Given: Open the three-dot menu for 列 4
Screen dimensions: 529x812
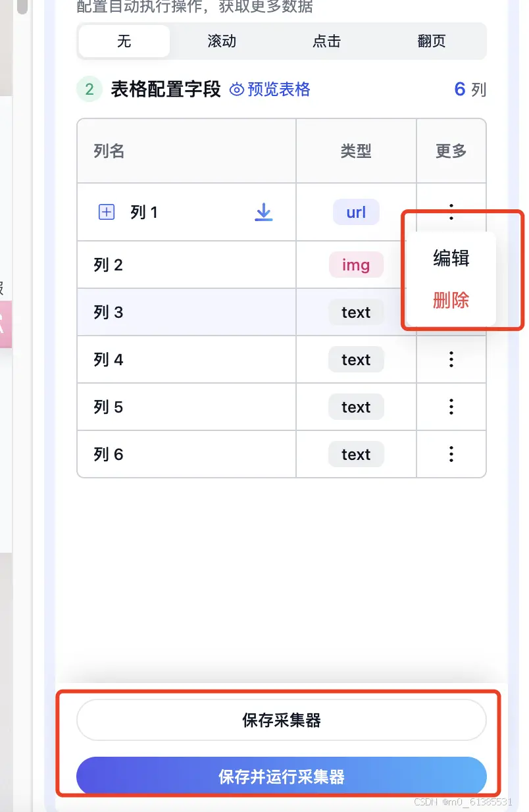Looking at the screenshot, I should 451,359.
